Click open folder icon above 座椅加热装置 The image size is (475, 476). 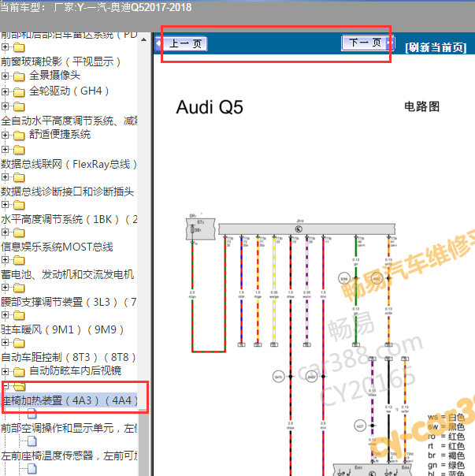pos(20,387)
